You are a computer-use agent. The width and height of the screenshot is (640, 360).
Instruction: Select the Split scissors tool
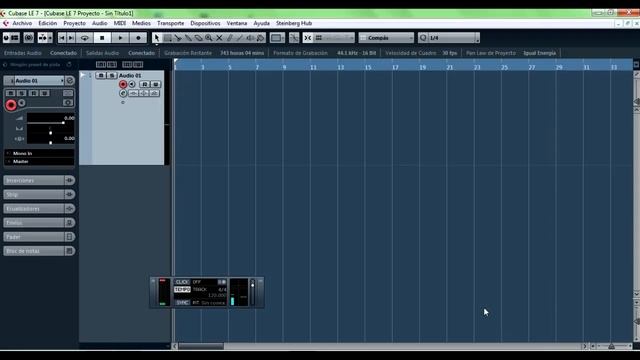click(x=178, y=38)
